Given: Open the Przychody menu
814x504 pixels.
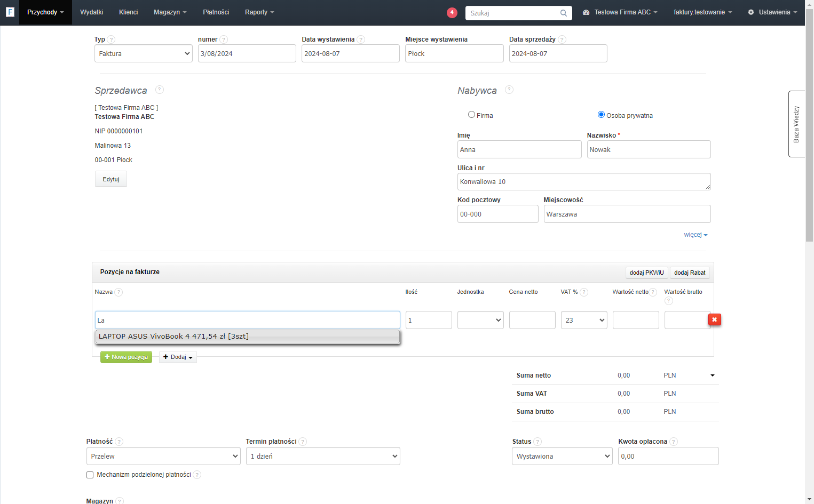Looking at the screenshot, I should pos(45,12).
